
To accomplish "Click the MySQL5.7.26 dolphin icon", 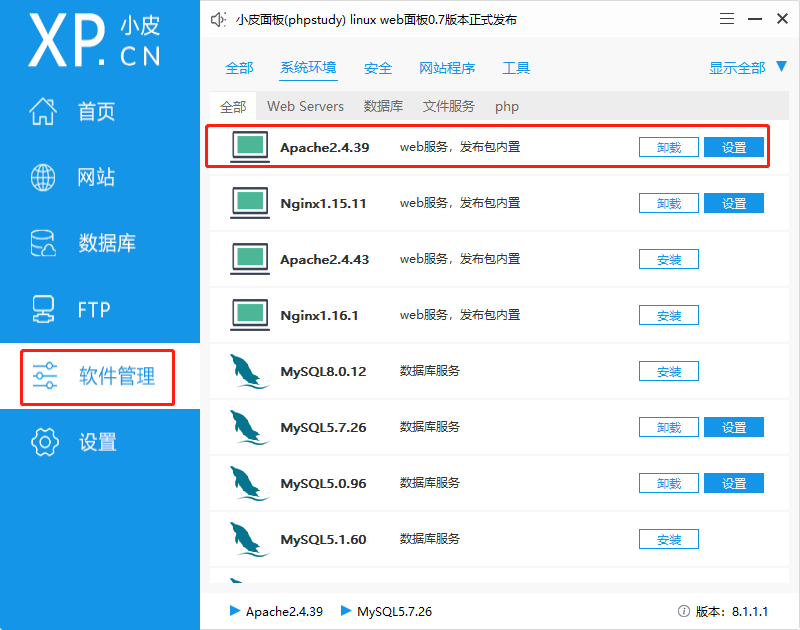I will 249,427.
